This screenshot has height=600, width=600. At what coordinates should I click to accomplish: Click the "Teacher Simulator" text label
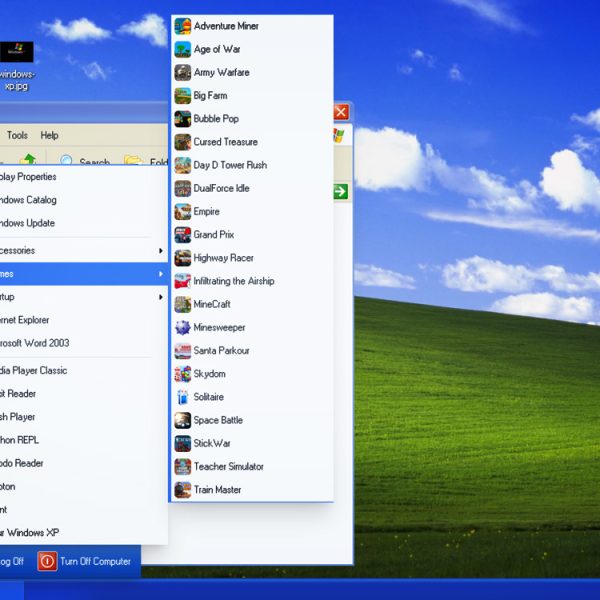pyautogui.click(x=228, y=466)
